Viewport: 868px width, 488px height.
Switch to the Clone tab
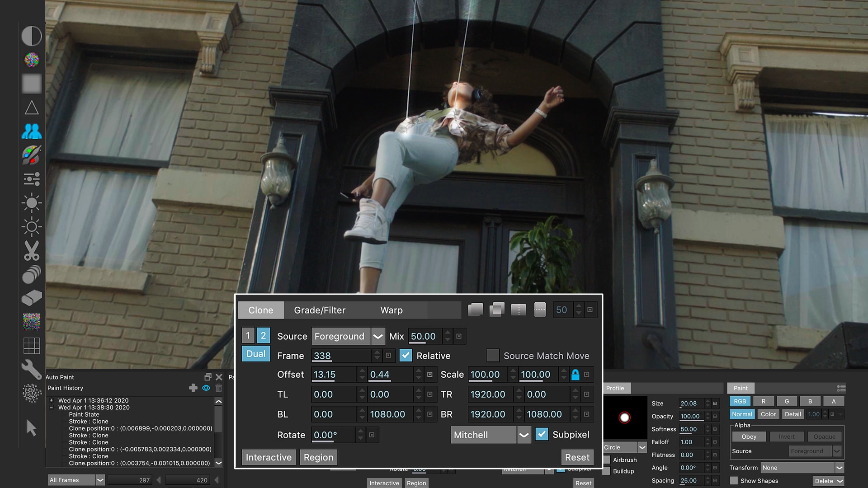click(x=261, y=310)
